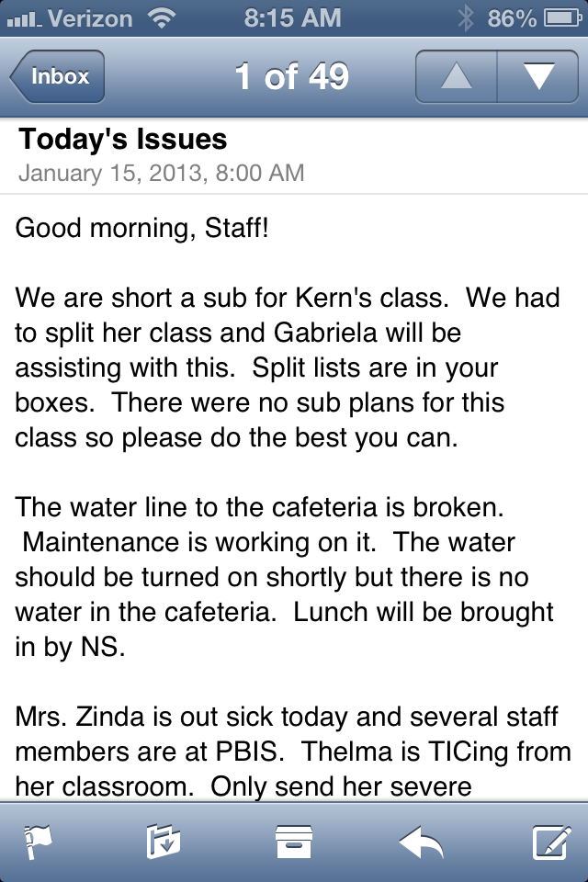
Task: Tap the Inbox back button
Action: click(x=57, y=76)
